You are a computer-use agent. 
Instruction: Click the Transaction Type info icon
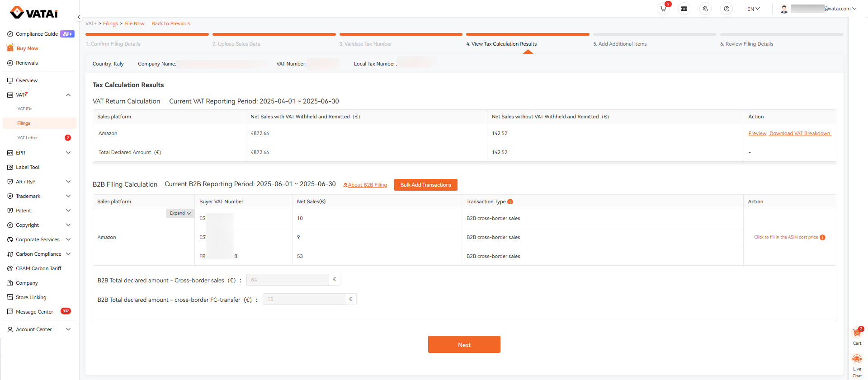510,202
